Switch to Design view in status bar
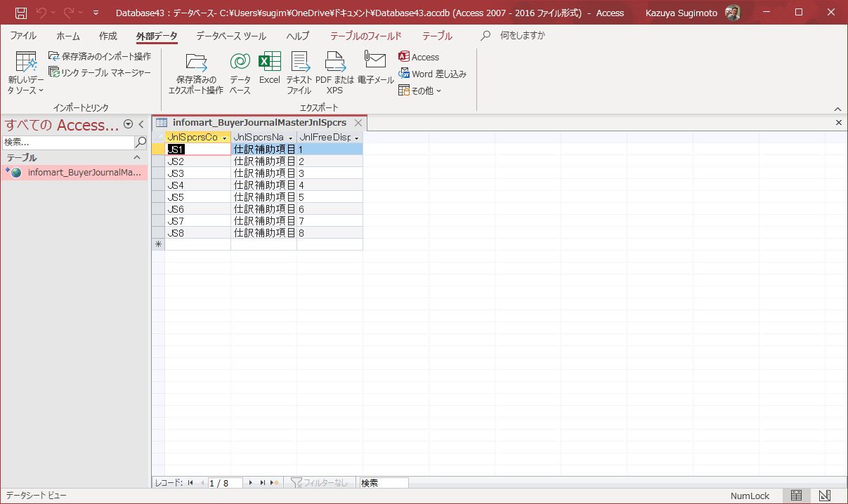The height and width of the screenshot is (504, 848). (x=825, y=496)
